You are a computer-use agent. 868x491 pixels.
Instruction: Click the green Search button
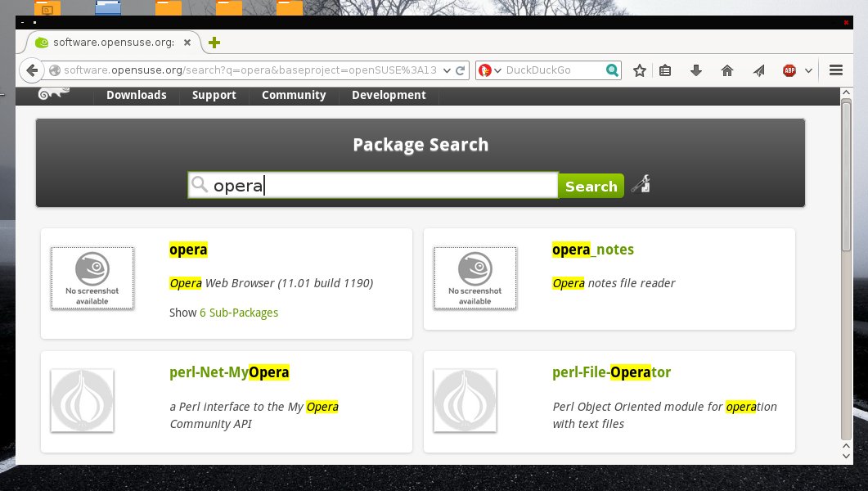[591, 186]
